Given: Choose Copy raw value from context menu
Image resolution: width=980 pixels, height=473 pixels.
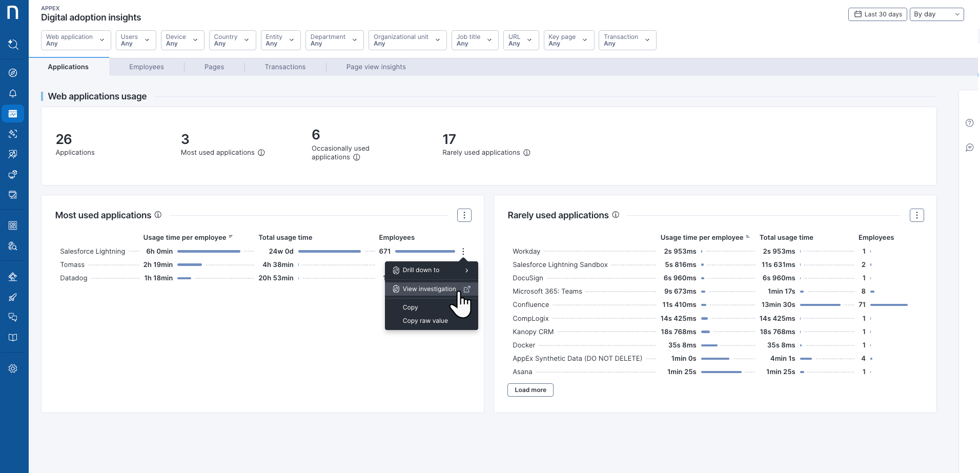Looking at the screenshot, I should (425, 321).
